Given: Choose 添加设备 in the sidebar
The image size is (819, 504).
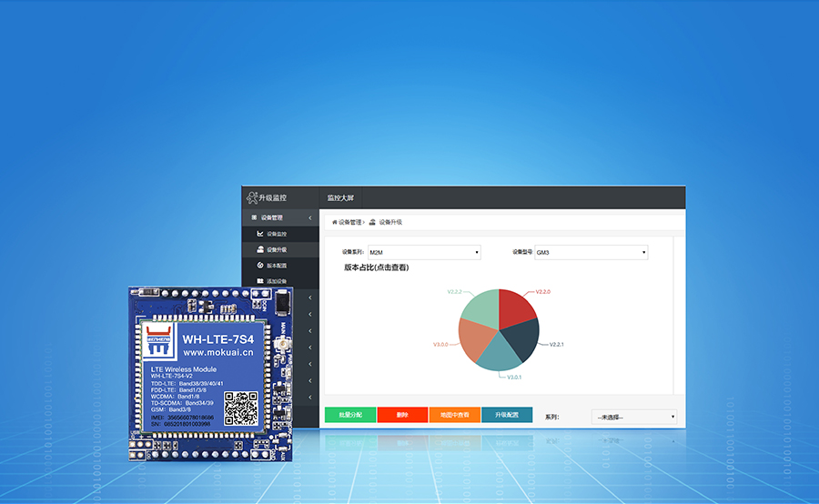Looking at the screenshot, I should (x=280, y=281).
